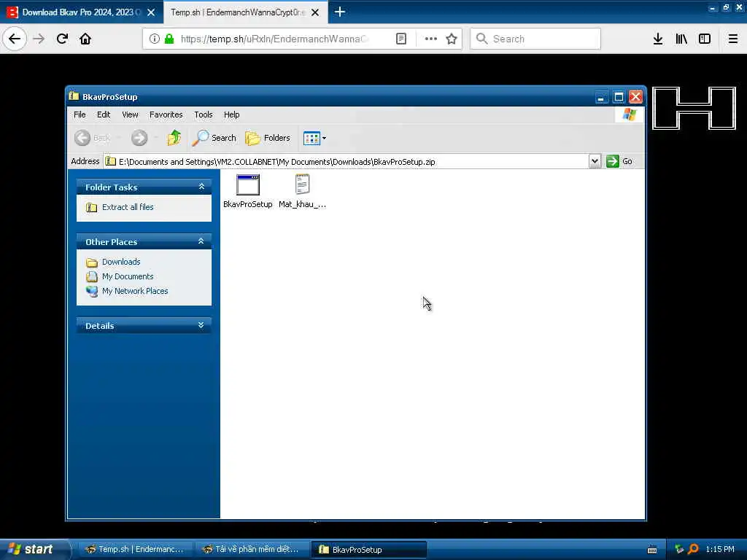The height and width of the screenshot is (560, 747).
Task: Show site information icon in URL bar
Action: click(x=154, y=39)
